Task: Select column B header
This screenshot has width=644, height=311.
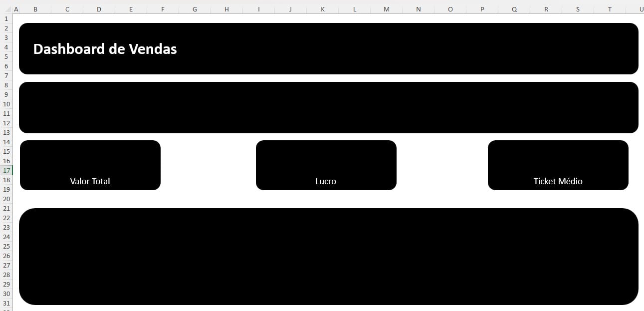Action: click(x=35, y=9)
